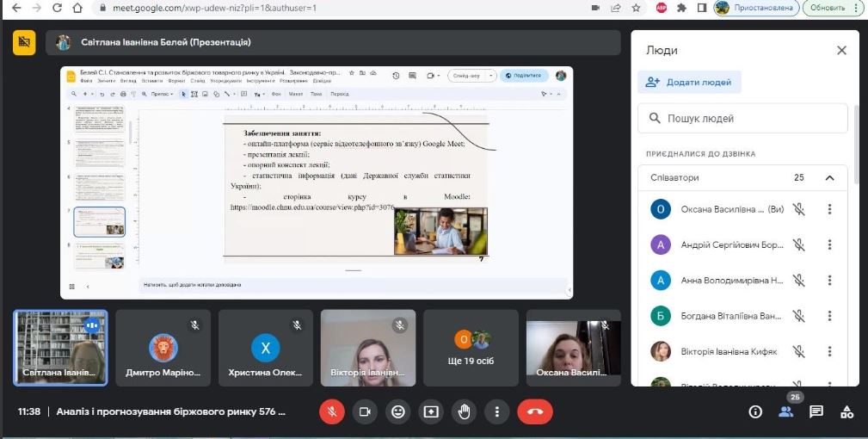Select slide 8 thumbnail in the filmstrip

(x=100, y=257)
